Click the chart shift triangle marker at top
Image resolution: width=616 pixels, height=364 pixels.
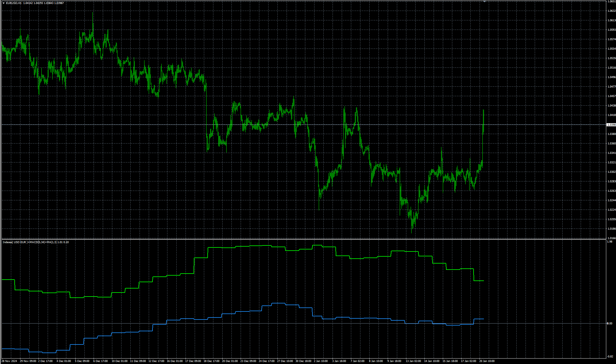[x=484, y=1]
